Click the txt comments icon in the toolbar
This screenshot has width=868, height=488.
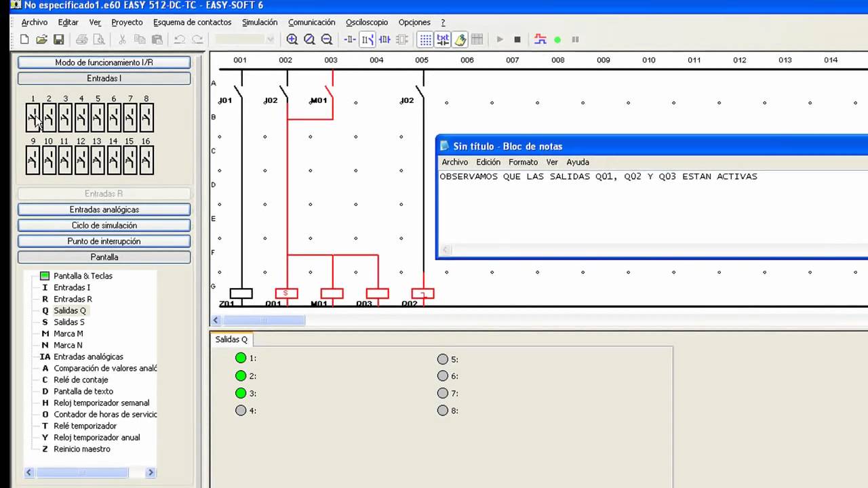(x=443, y=39)
